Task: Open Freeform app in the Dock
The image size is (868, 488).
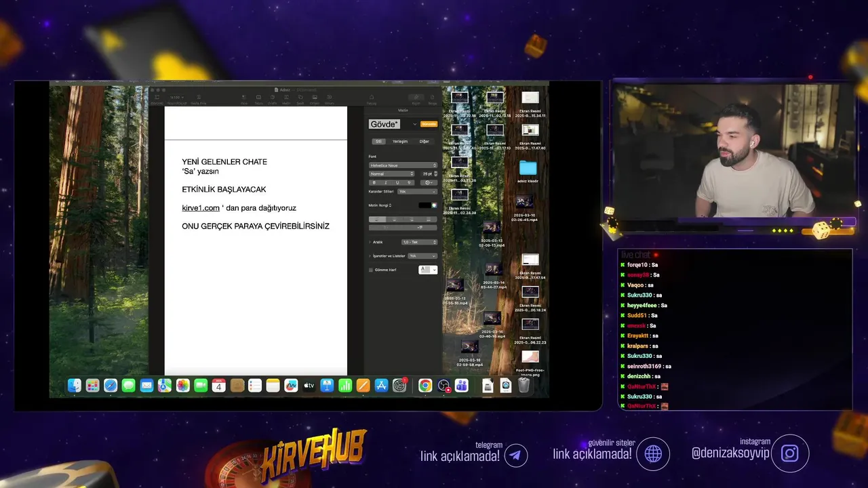Action: (x=291, y=386)
